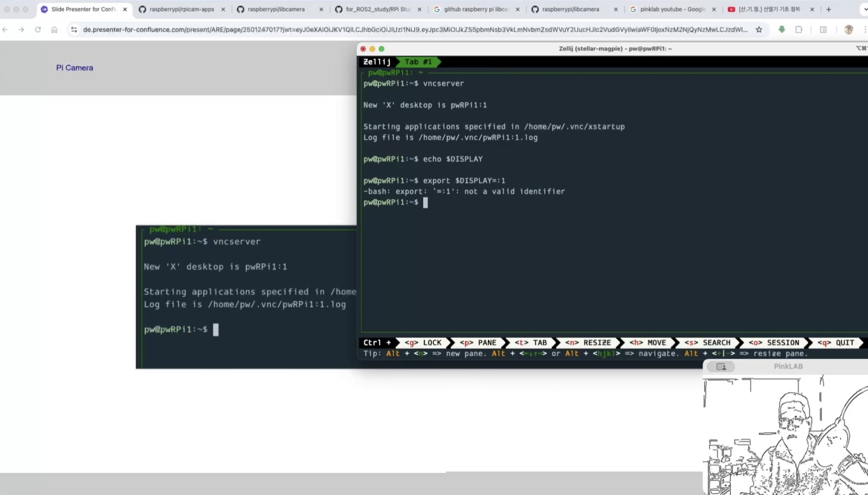Image resolution: width=868 pixels, height=495 pixels.
Task: Click the Pi Camera link
Action: [74, 68]
